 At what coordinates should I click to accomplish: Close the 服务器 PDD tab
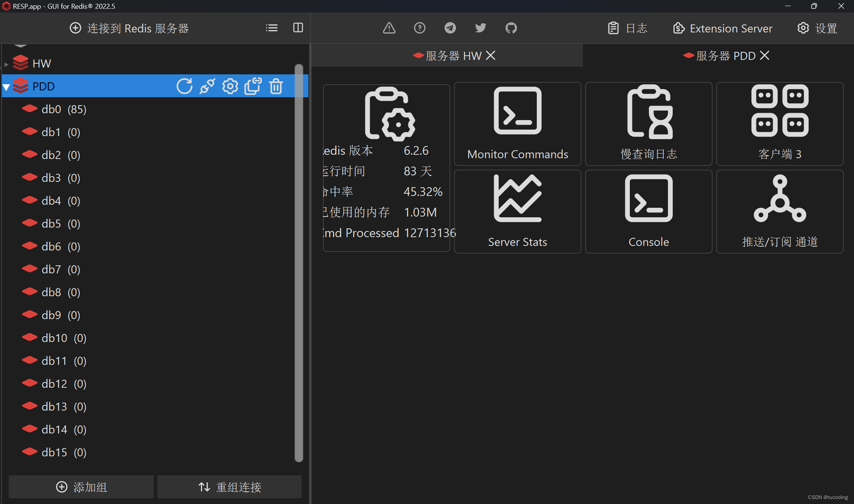(764, 56)
